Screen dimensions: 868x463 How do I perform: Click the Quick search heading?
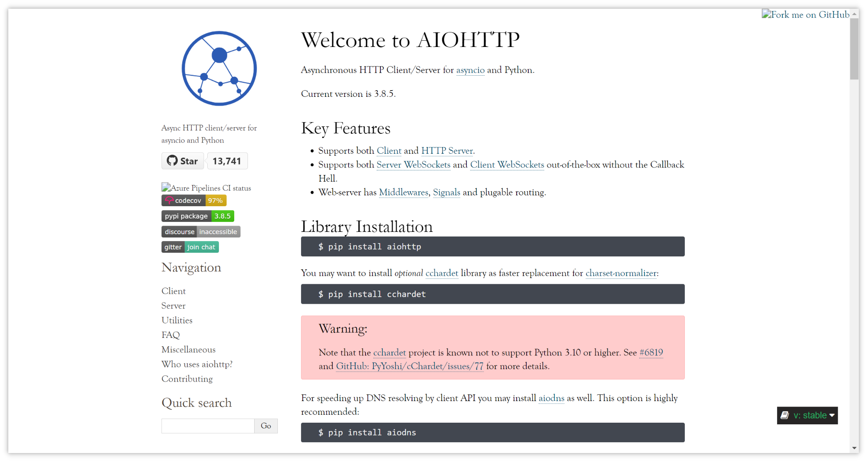(196, 403)
